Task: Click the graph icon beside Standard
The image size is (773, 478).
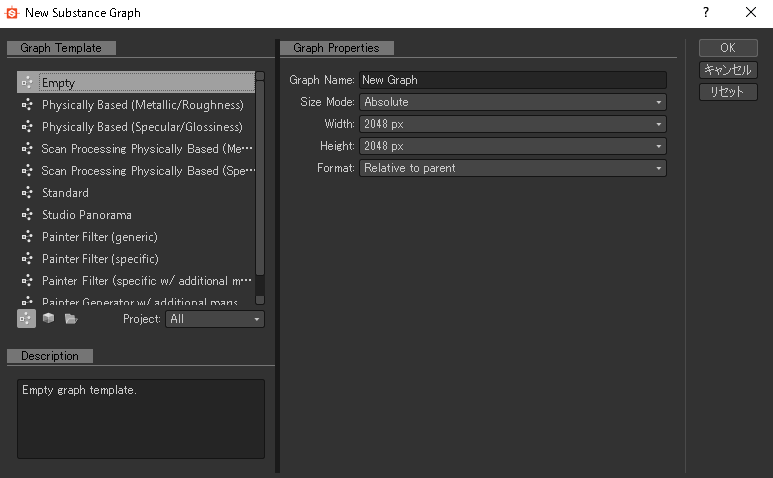Action: 27,193
